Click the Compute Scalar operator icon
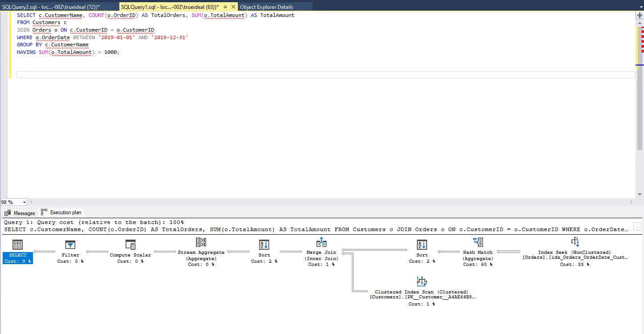The image size is (644, 334). [130, 244]
